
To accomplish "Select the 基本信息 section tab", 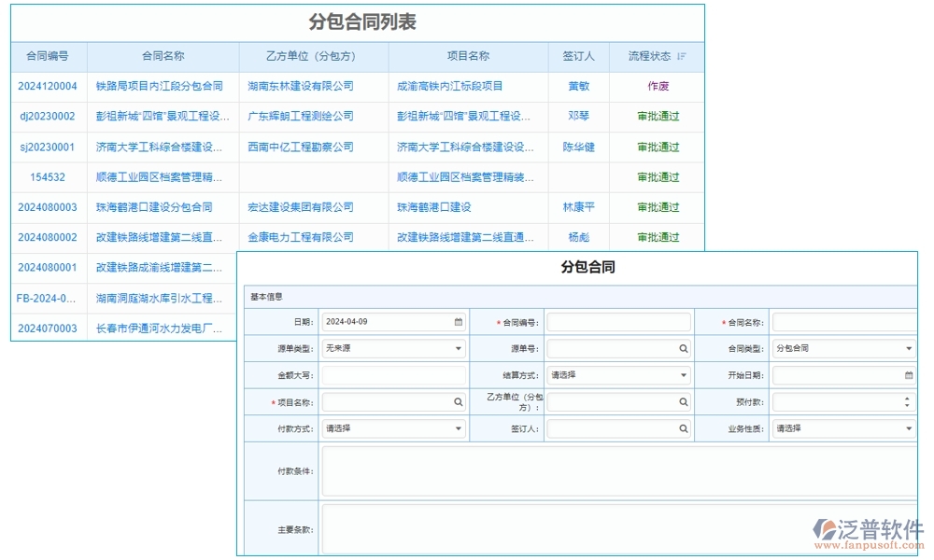I will 269,296.
